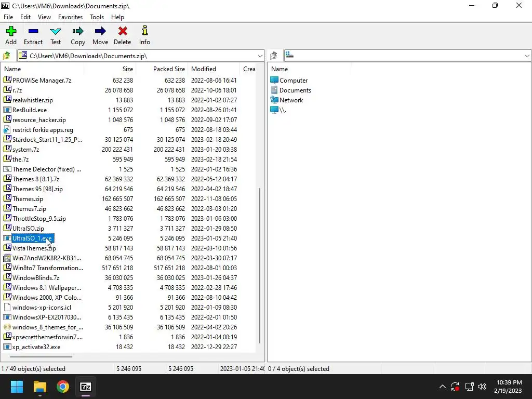
Task: Open File Explorer from taskbar
Action: point(39,387)
